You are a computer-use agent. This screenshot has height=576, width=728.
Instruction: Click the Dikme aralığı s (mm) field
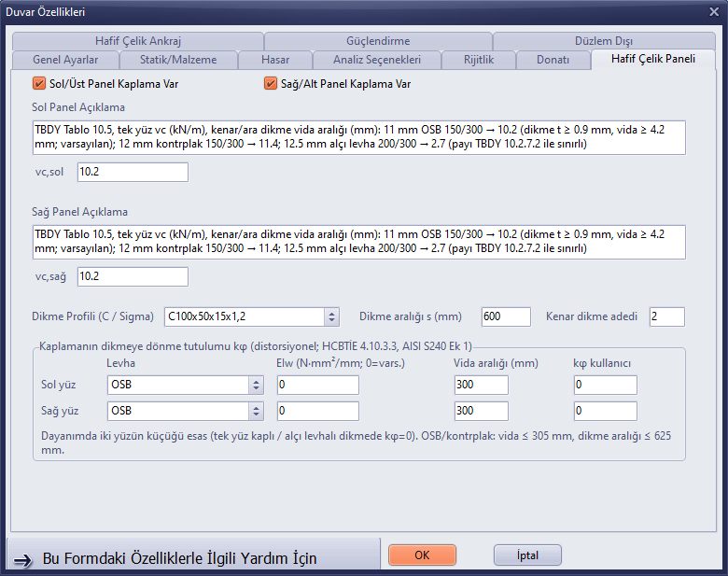point(506,316)
